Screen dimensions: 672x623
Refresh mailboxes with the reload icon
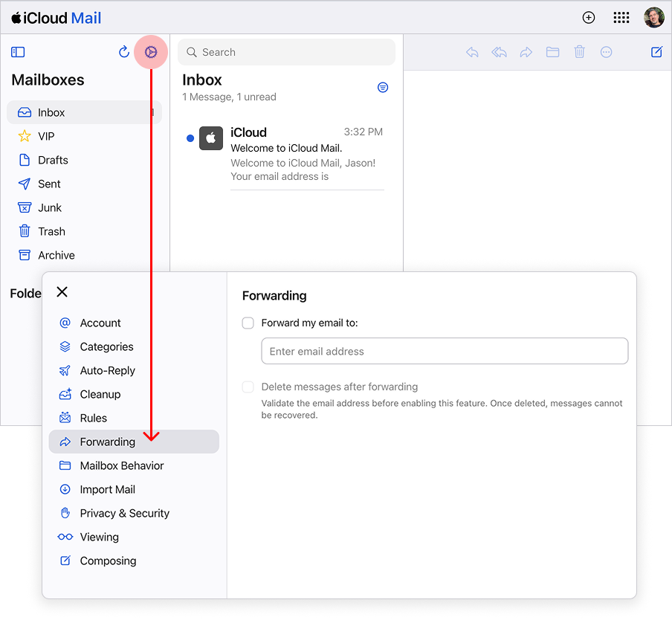coord(124,52)
